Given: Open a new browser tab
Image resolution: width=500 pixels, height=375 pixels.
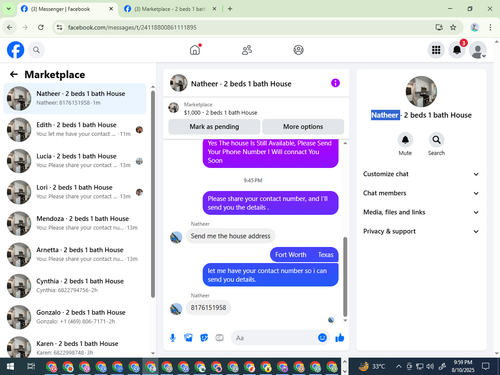Looking at the screenshot, I should point(230,9).
